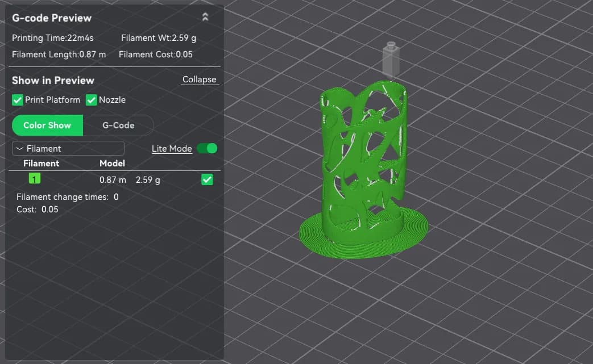Click the Collapse link in Show in Preview
Viewport: 593px width, 364px height.
pos(200,80)
